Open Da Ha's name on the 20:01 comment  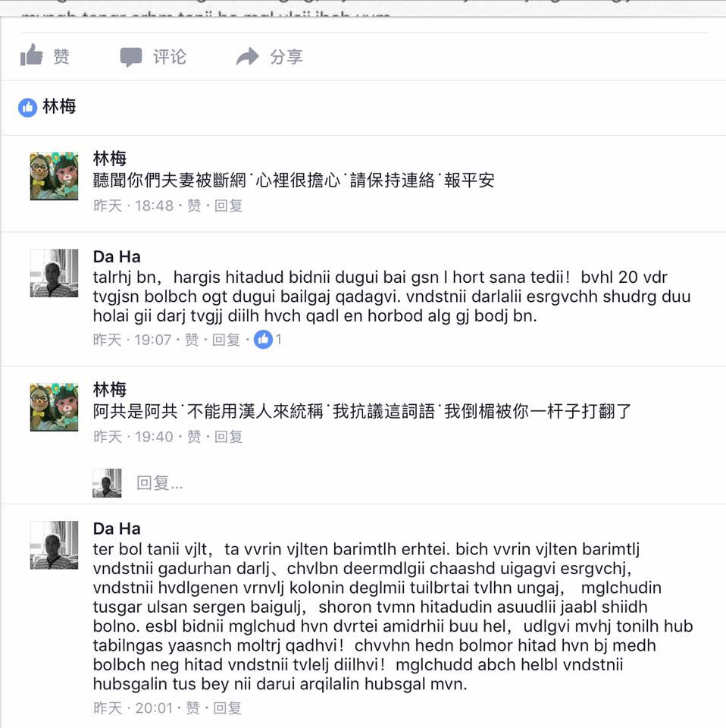(x=117, y=529)
